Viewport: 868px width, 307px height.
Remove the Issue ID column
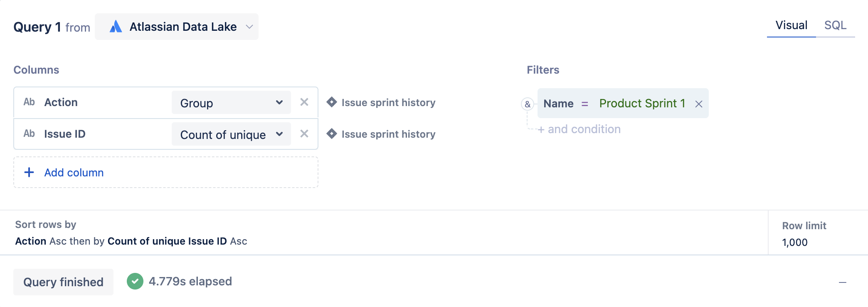point(304,134)
